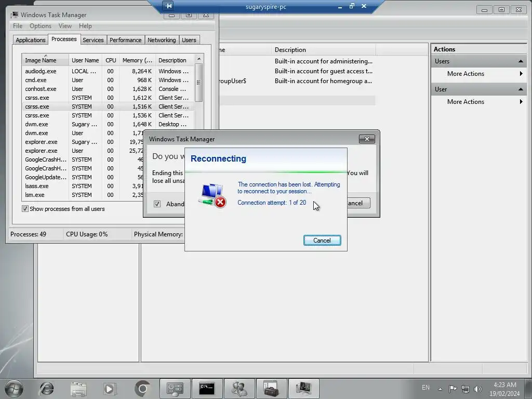
Task: Switch to the Command Prompt taskbar window
Action: click(207, 389)
